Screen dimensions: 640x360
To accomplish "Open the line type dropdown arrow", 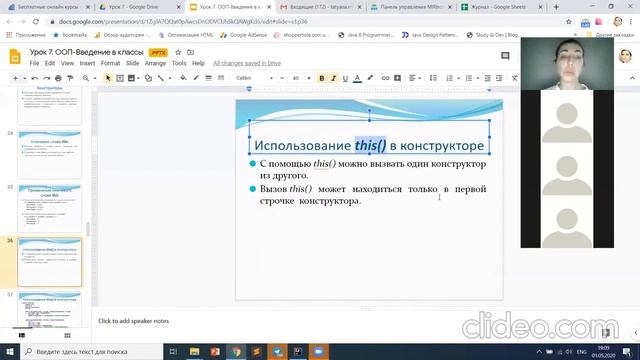I will tap(170, 78).
